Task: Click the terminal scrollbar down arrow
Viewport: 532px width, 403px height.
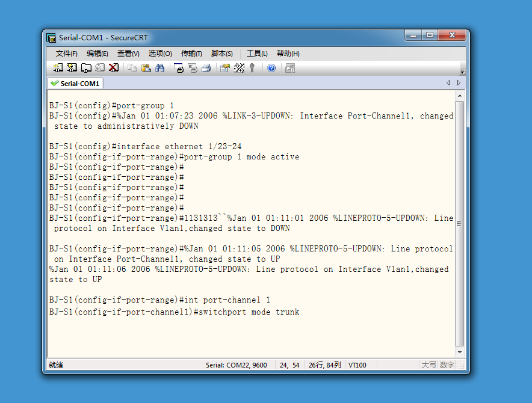Action: (x=460, y=352)
